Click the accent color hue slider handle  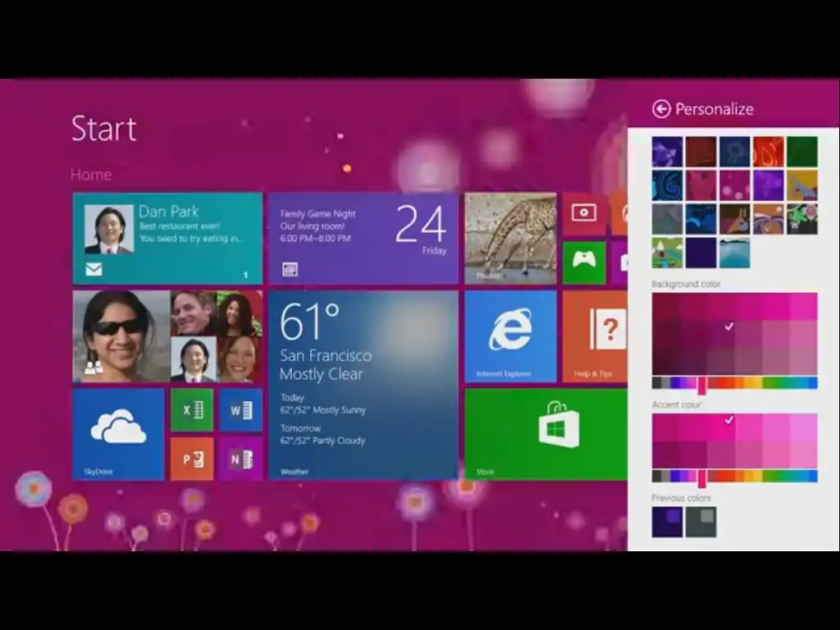(702, 478)
